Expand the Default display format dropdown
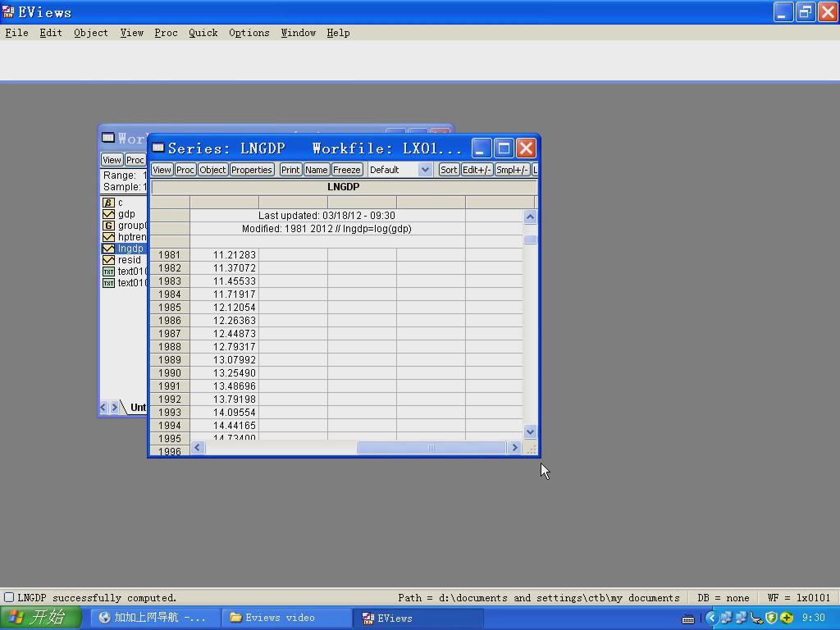 tap(425, 170)
